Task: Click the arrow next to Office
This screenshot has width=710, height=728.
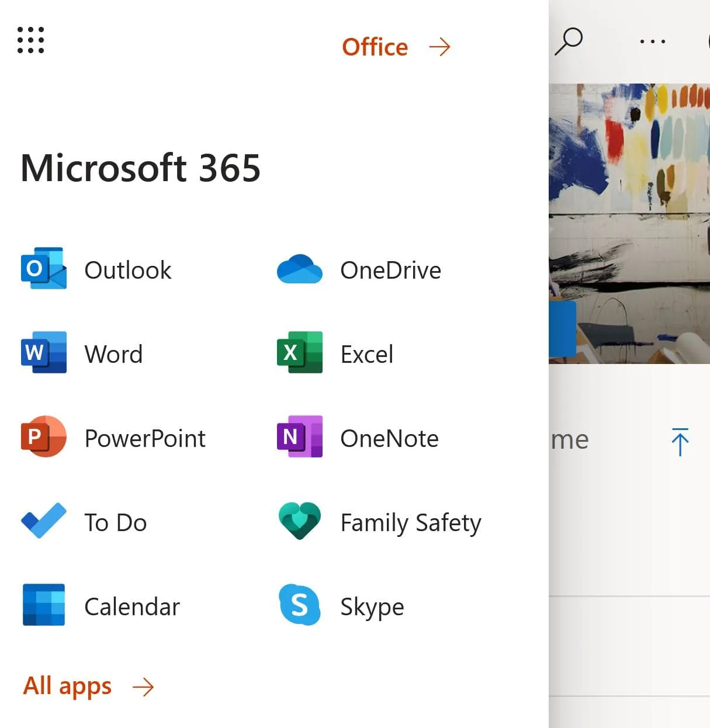Action: point(439,47)
